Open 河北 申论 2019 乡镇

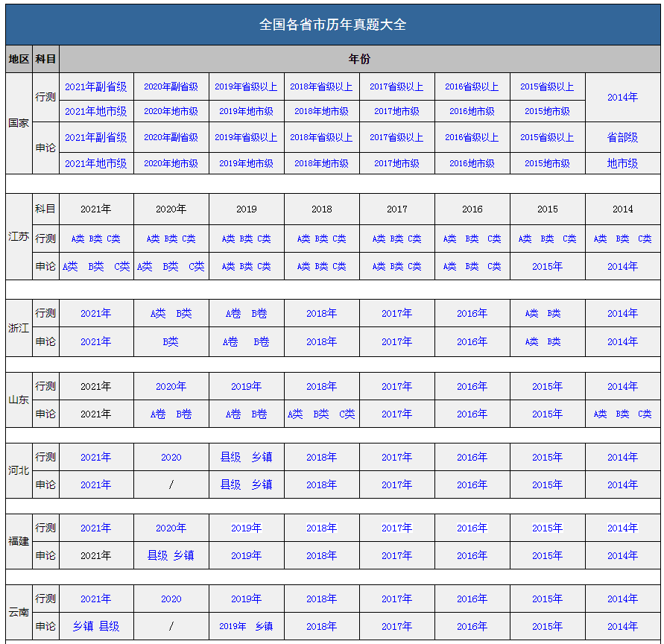pos(262,484)
